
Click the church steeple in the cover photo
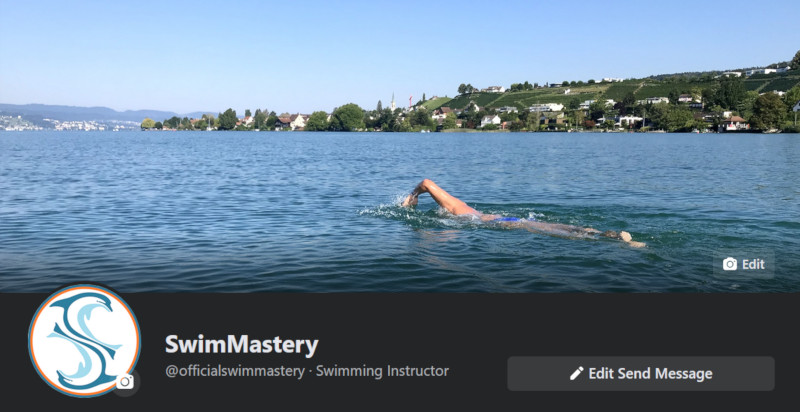coord(393,102)
